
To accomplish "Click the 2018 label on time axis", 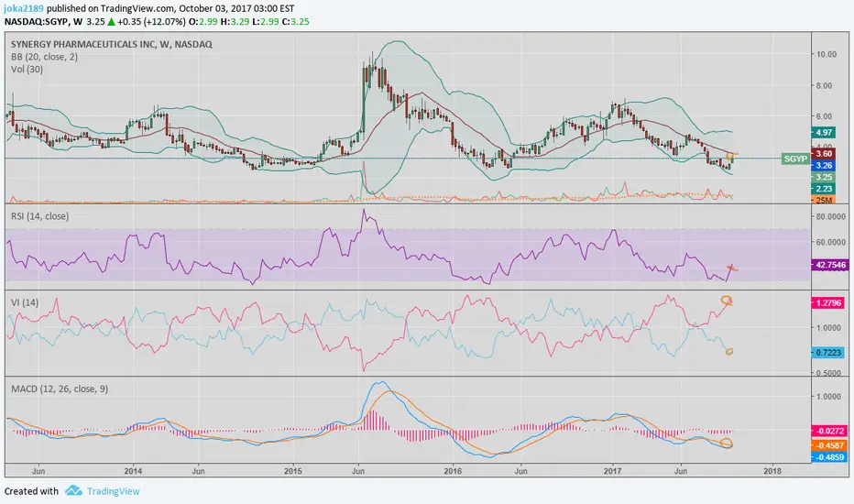I will pos(772,471).
